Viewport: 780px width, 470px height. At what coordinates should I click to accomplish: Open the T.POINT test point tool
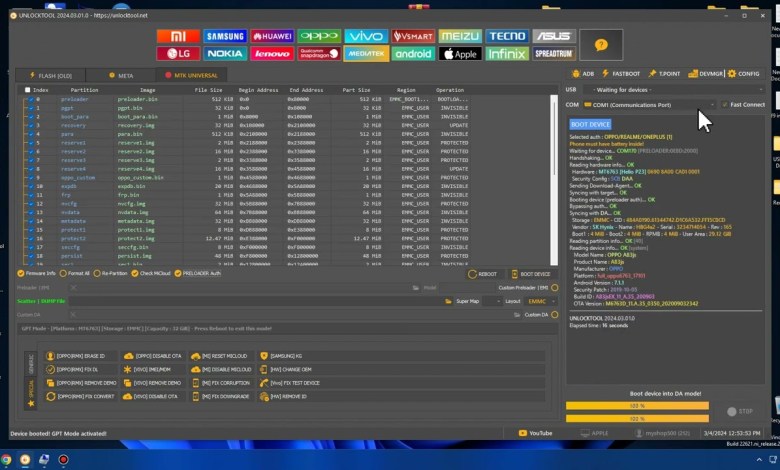click(x=664, y=74)
